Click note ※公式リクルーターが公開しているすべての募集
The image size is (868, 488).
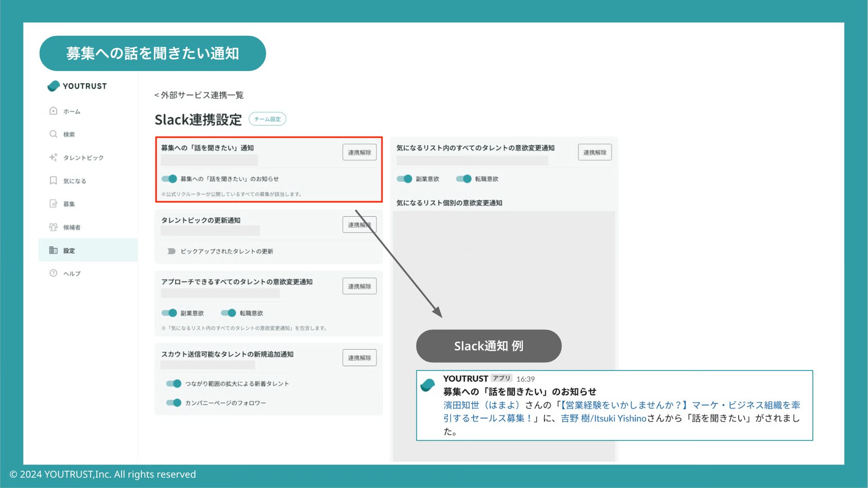pyautogui.click(x=231, y=194)
